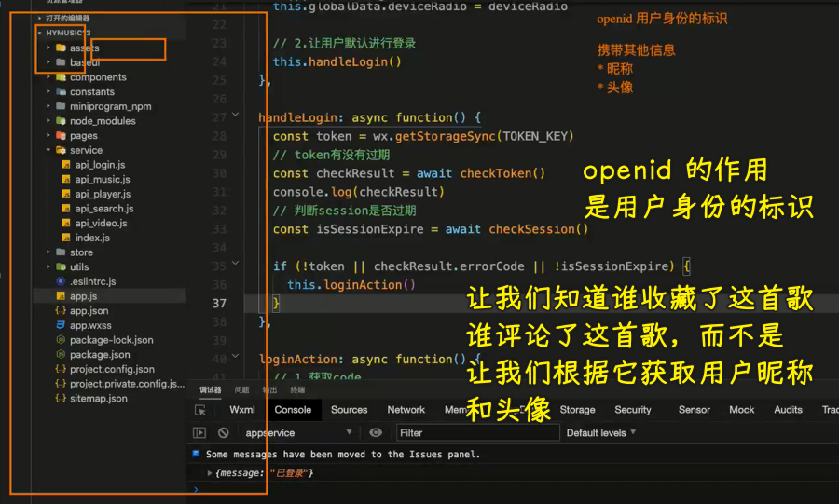Activate the inspect element picker icon

point(200,410)
